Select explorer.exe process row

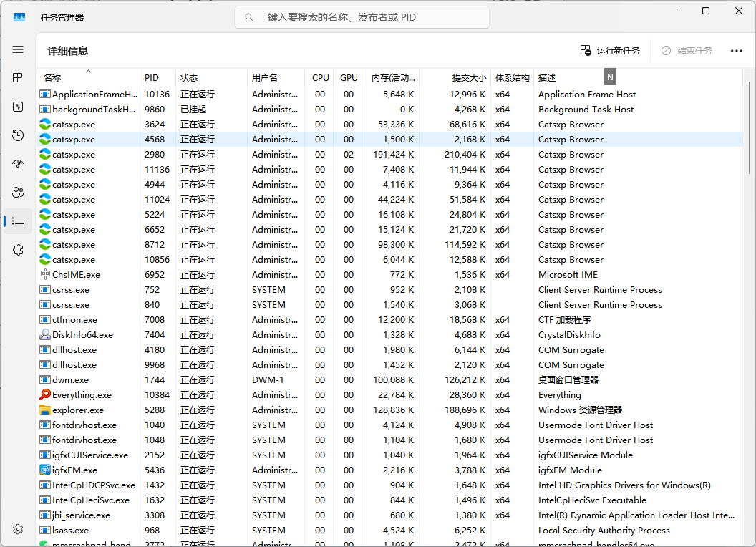pyautogui.click(x=77, y=410)
